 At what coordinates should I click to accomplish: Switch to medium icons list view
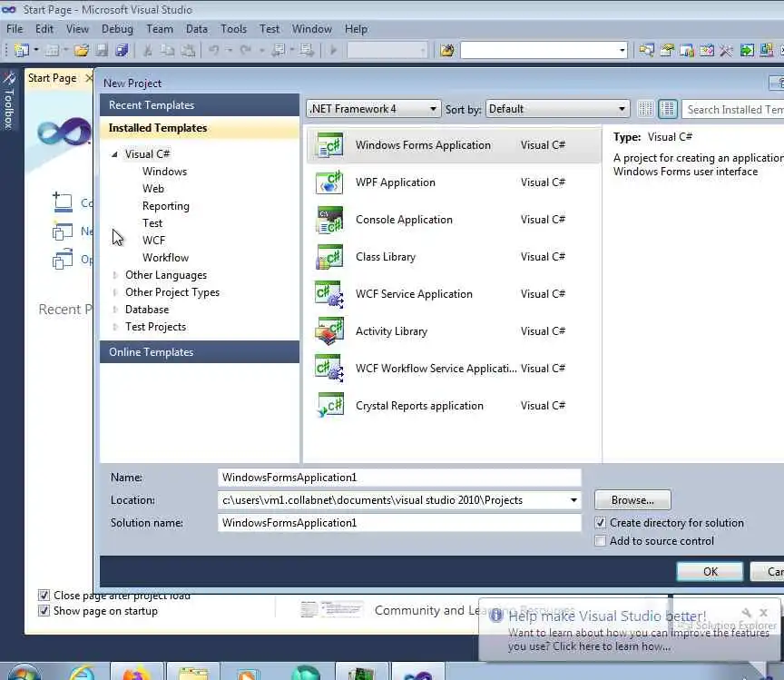click(668, 109)
